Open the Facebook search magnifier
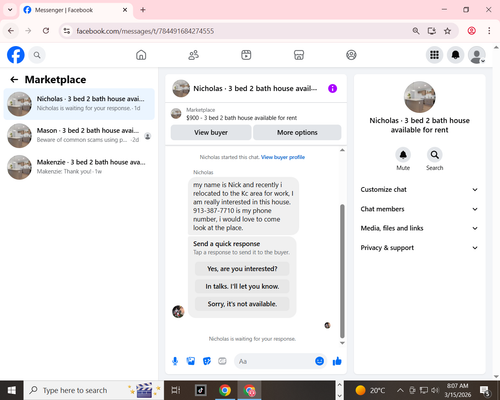Viewport: 500px width, 400px height. point(37,55)
